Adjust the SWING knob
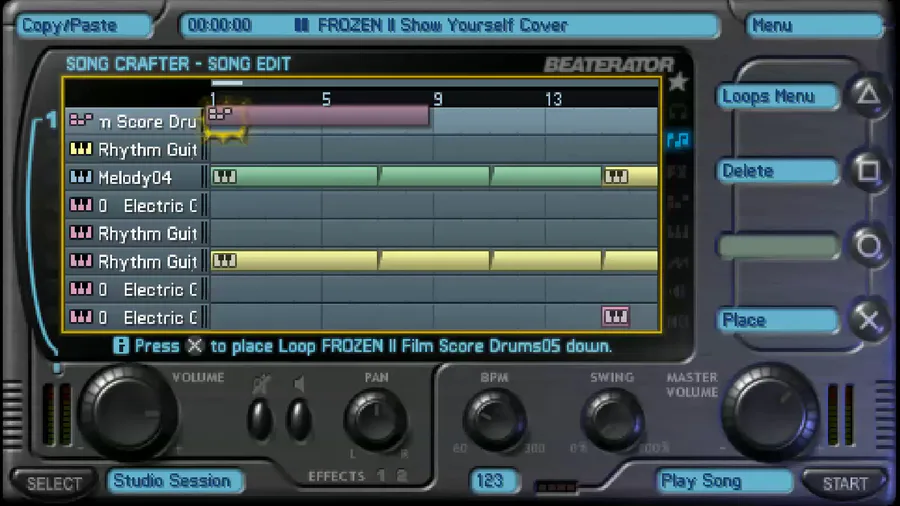Viewport: 900px width, 506px height. pyautogui.click(x=612, y=419)
